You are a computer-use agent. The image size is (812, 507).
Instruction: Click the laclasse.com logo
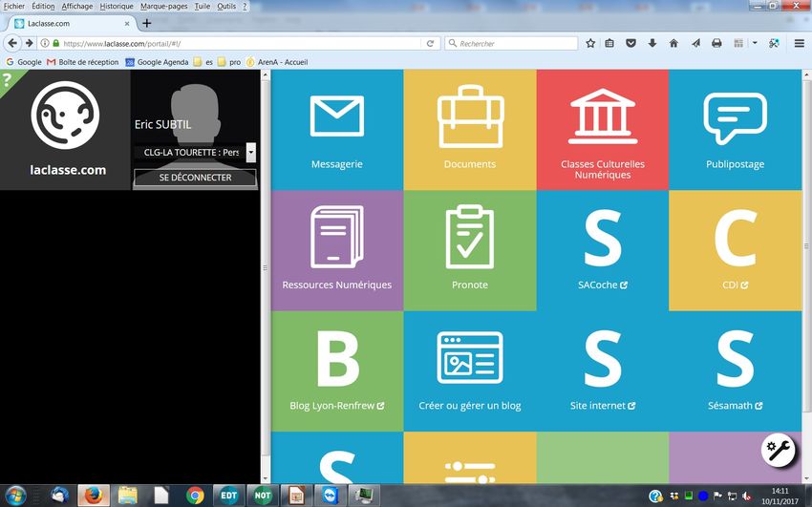[x=65, y=115]
